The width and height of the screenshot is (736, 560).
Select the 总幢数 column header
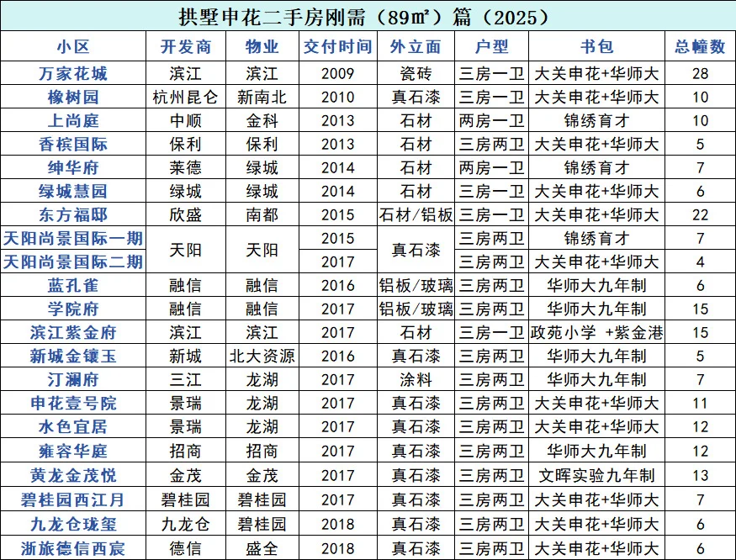point(701,46)
